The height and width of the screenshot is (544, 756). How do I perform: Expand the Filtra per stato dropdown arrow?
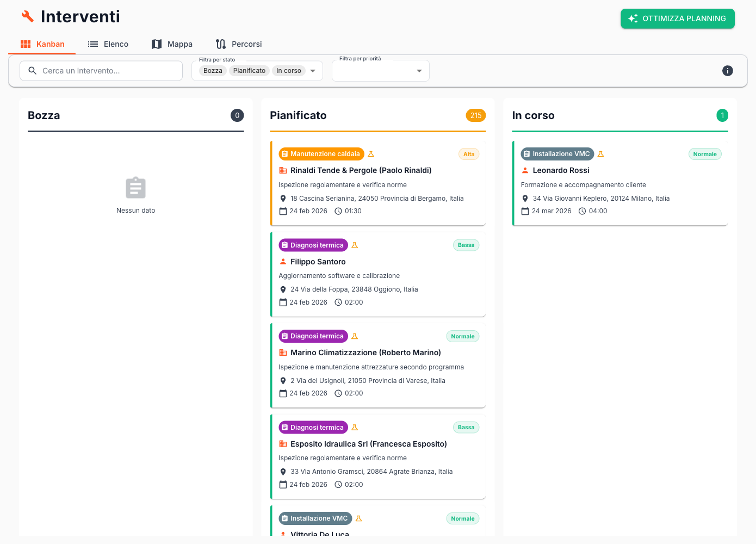pyautogui.click(x=313, y=71)
